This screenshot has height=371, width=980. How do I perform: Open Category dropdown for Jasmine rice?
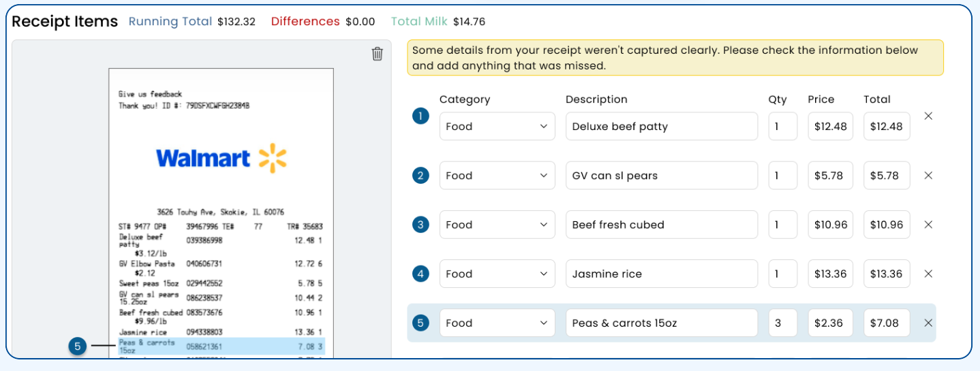(x=497, y=274)
